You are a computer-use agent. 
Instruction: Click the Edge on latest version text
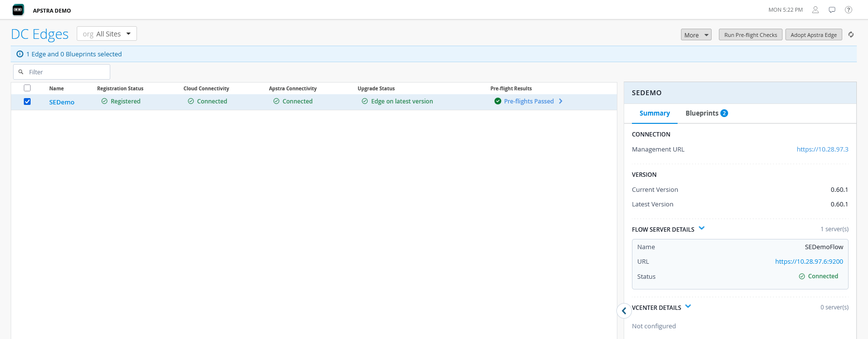402,101
